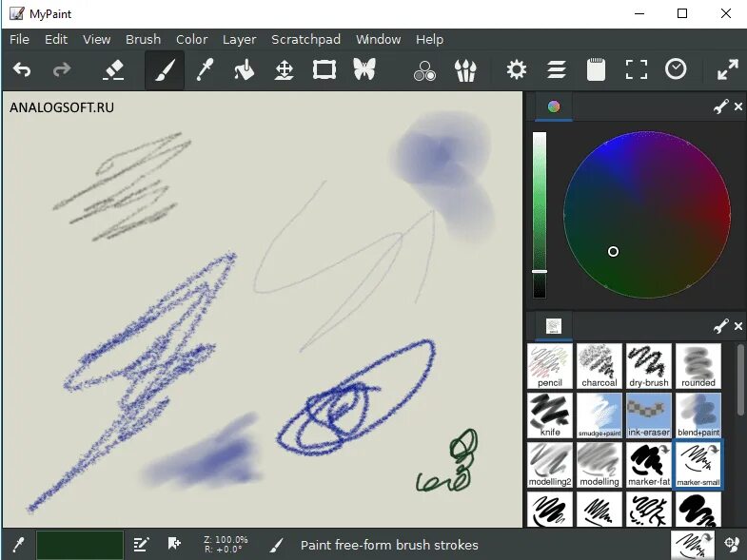Close the color wheel panel
The width and height of the screenshot is (747, 560).
click(737, 106)
